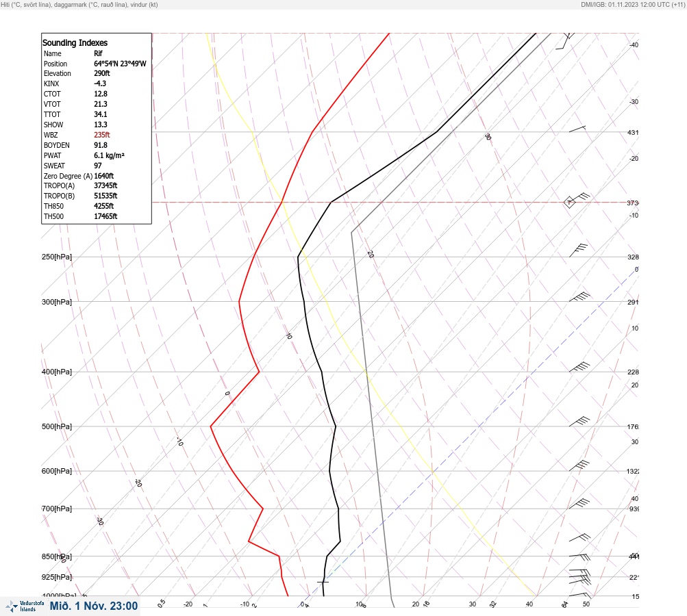Click the Elevation value 290ft
The image size is (687, 616).
(x=102, y=73)
